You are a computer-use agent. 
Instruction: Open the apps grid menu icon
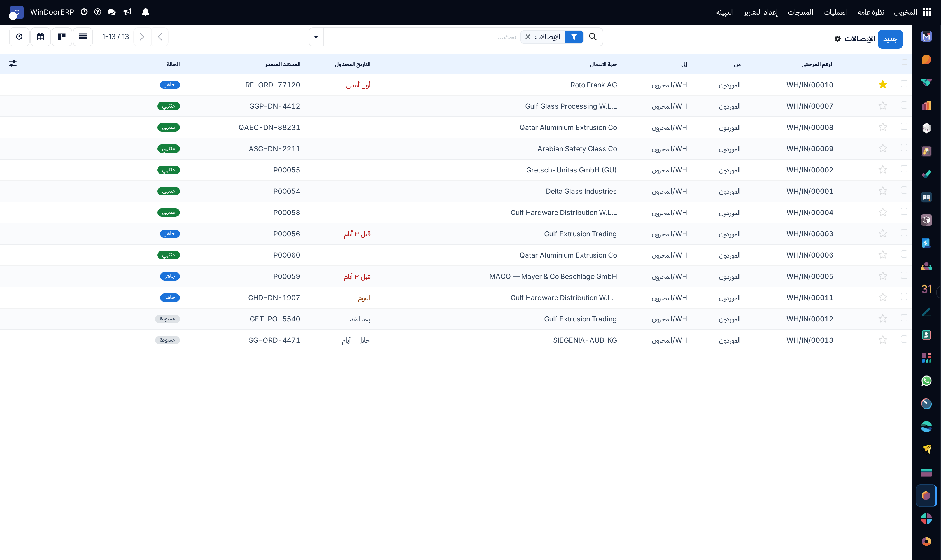[927, 12]
